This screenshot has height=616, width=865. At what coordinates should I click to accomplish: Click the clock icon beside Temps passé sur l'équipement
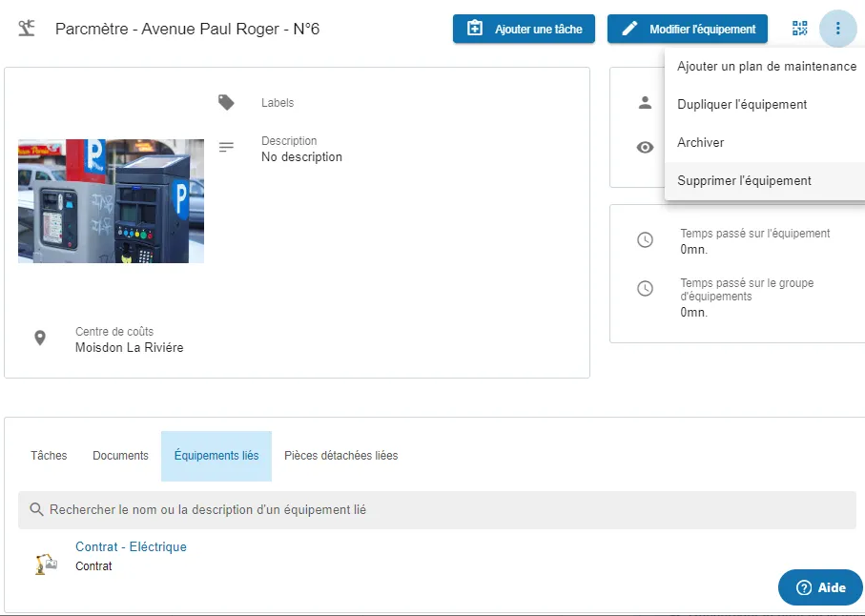[x=645, y=240]
